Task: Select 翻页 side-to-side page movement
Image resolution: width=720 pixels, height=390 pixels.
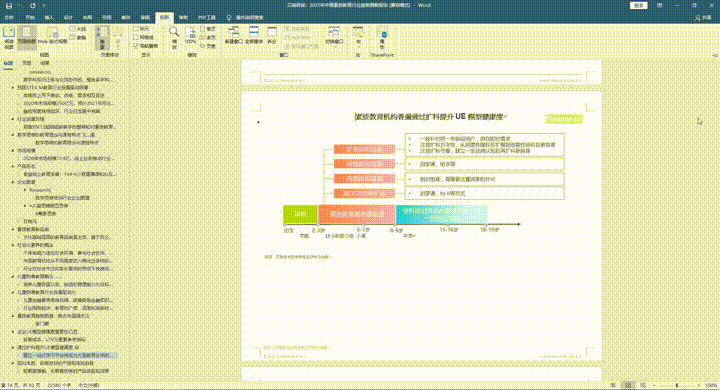Action: pyautogui.click(x=117, y=37)
